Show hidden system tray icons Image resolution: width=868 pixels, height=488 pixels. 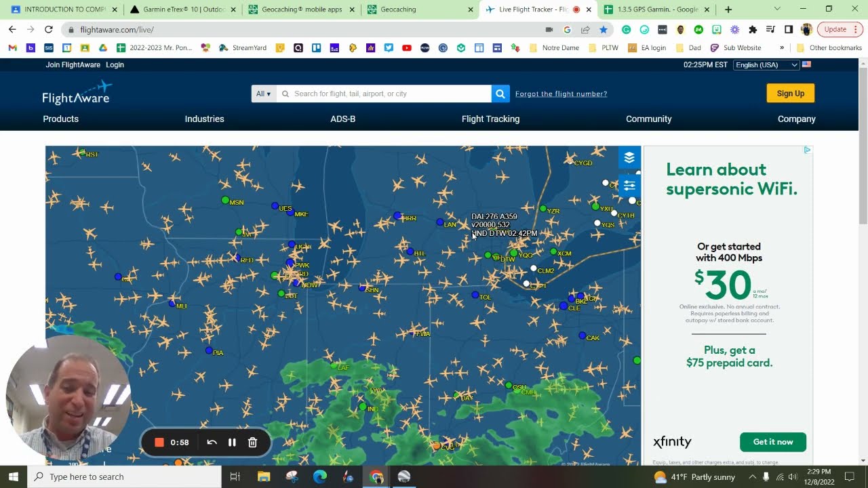click(753, 476)
